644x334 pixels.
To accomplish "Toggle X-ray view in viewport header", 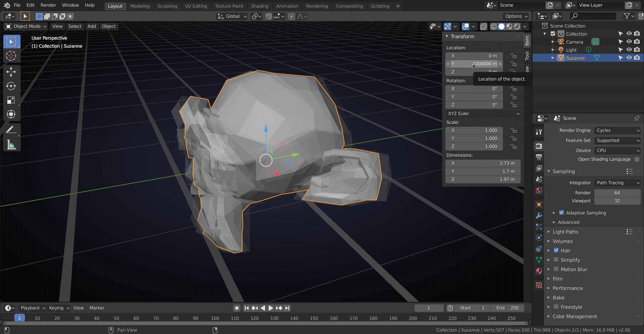I will (x=483, y=27).
